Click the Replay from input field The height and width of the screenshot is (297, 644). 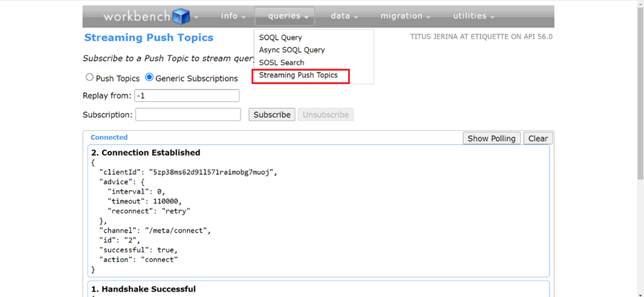point(187,96)
